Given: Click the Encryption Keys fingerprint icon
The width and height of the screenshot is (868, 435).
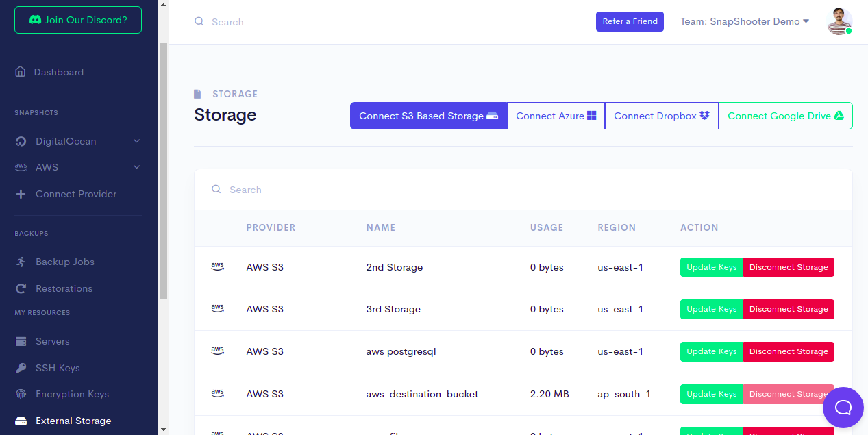Looking at the screenshot, I should point(21,394).
